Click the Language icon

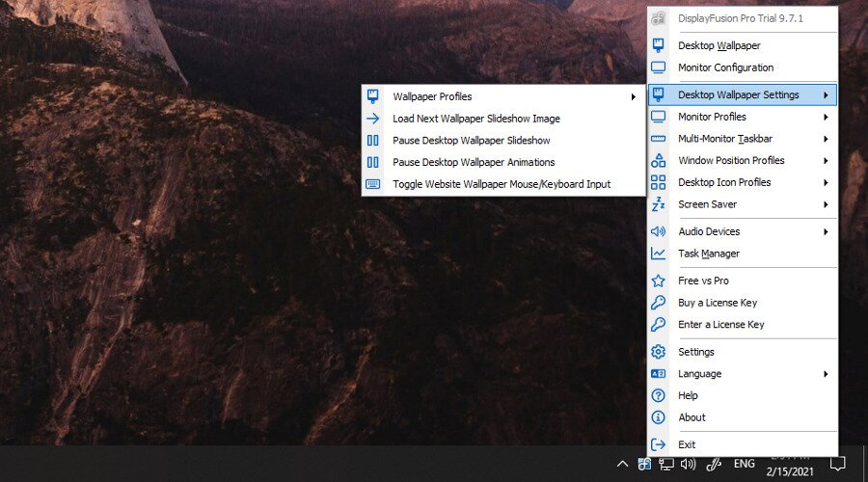[658, 373]
